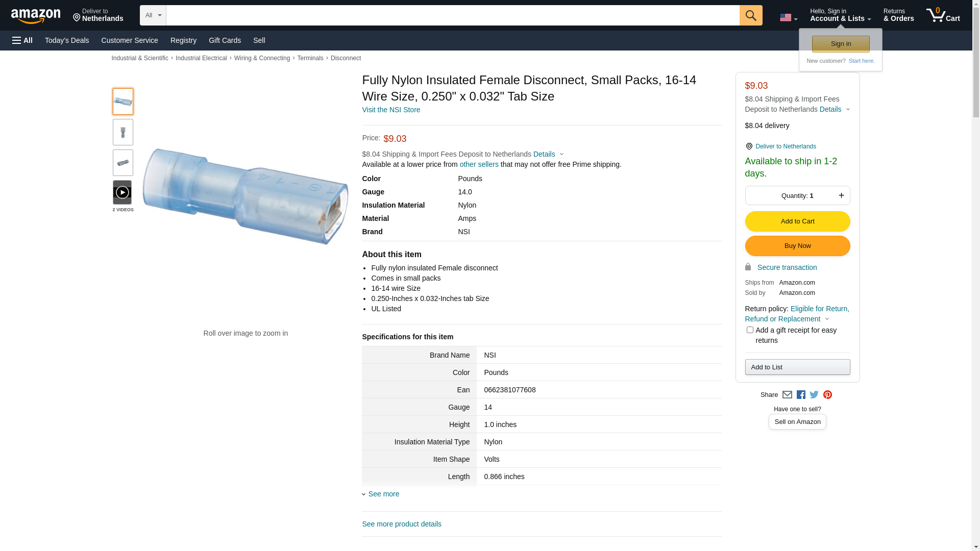This screenshot has height=551, width=980.
Task: Click the Amazon logo
Action: pos(36,16)
